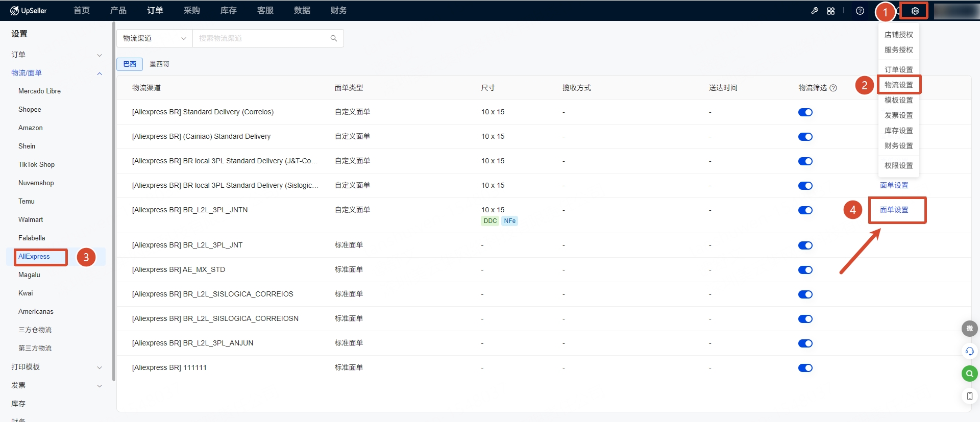Open 订单 in top navigation
Viewport: 980px width, 422px height.
155,11
